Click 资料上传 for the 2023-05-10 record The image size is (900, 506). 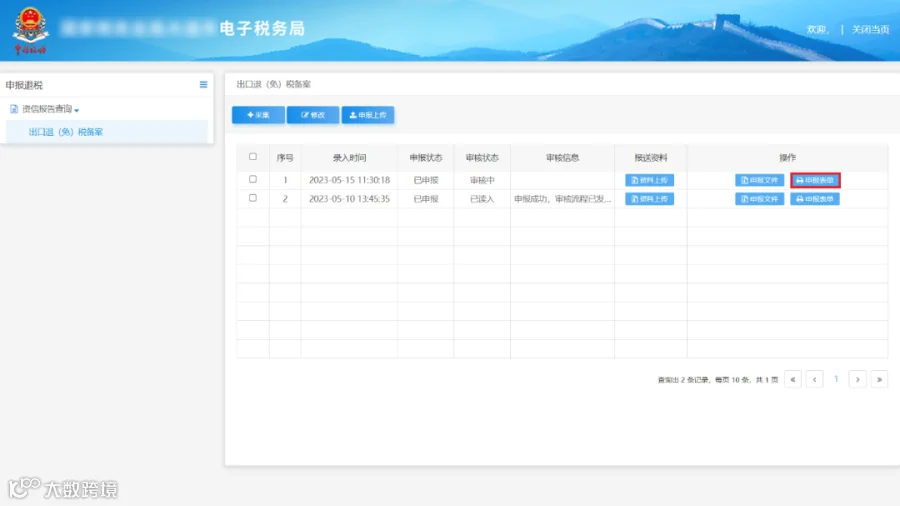coord(649,199)
